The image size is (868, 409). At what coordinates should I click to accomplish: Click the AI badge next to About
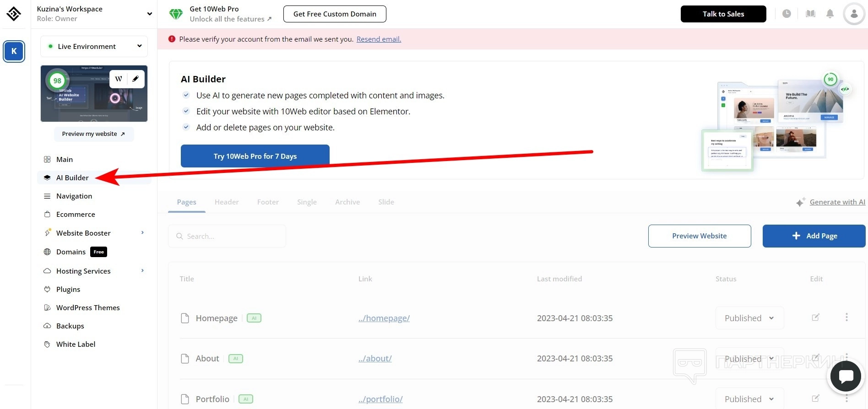coord(236,358)
